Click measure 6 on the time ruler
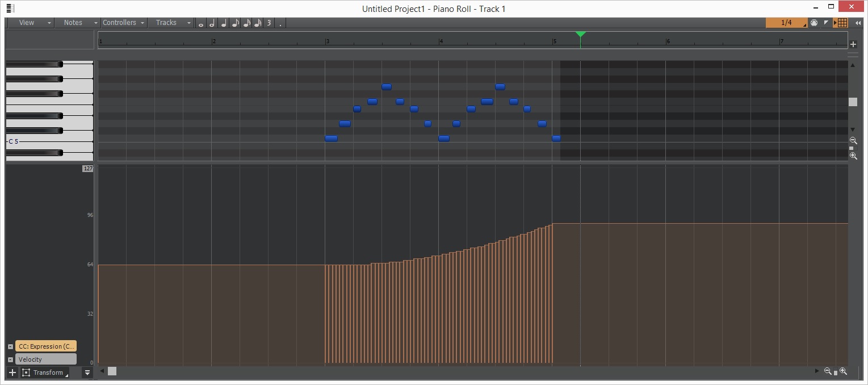Viewport: 868px width, 385px height. pyautogui.click(x=668, y=41)
